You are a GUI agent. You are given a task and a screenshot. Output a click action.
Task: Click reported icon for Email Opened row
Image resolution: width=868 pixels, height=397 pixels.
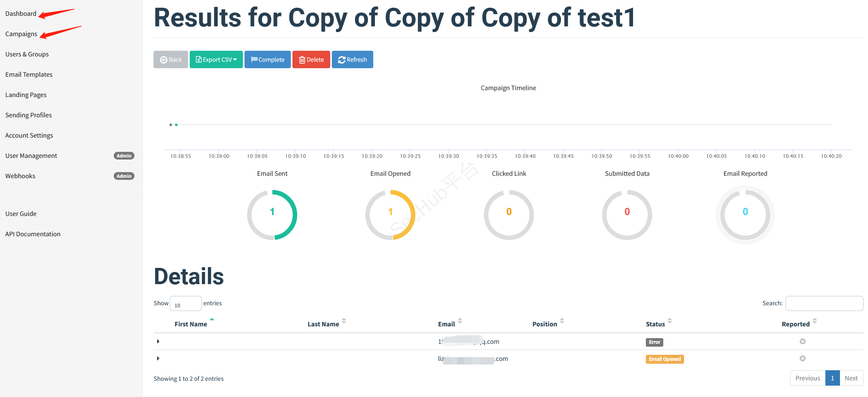[802, 358]
